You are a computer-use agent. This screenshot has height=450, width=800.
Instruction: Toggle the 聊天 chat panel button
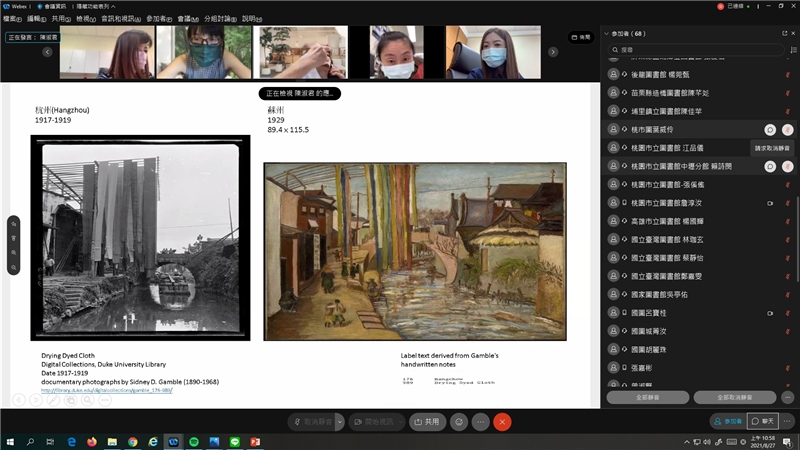coord(763,421)
